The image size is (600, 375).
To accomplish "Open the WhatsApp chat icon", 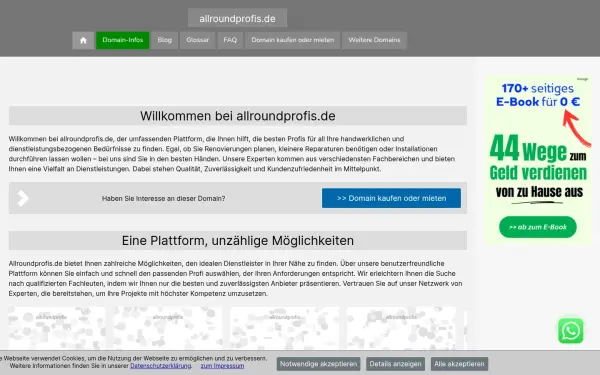I will [571, 331].
